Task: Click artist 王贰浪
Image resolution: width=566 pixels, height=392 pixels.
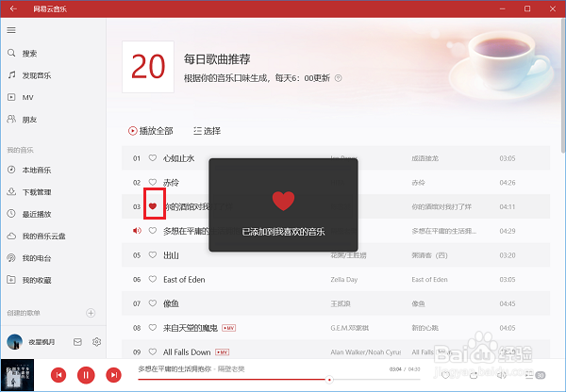Action: coord(341,303)
